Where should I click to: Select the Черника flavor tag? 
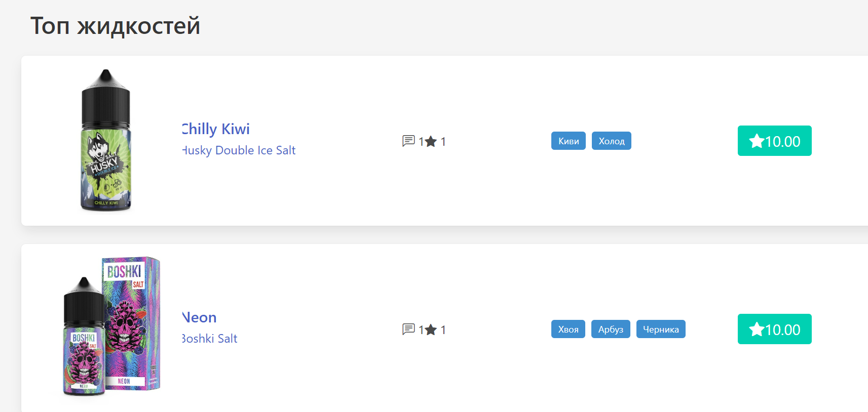point(661,329)
